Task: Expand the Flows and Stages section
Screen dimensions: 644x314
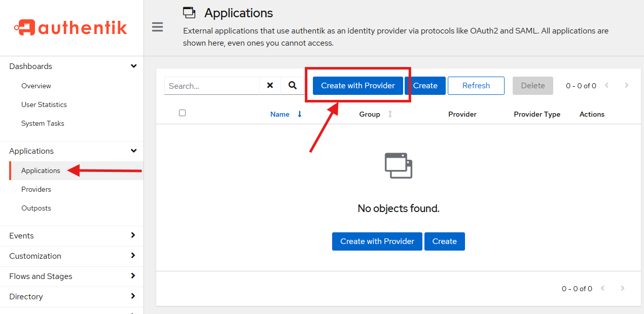Action: pyautogui.click(x=133, y=276)
